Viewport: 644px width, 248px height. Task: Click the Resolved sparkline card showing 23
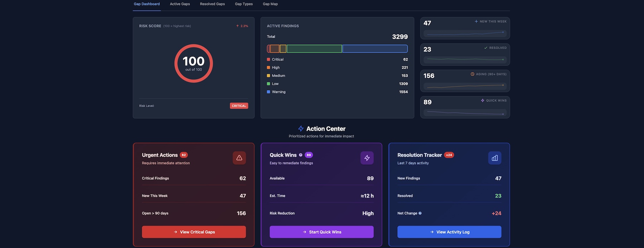click(x=465, y=54)
